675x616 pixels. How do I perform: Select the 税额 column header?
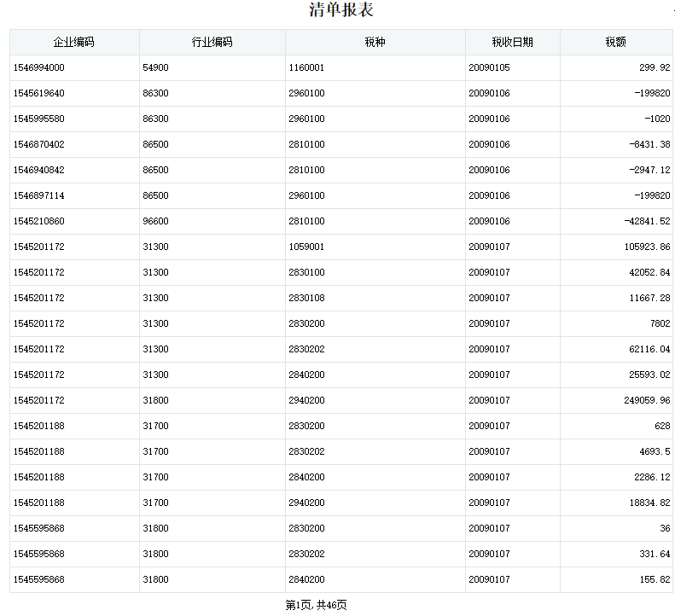[615, 42]
